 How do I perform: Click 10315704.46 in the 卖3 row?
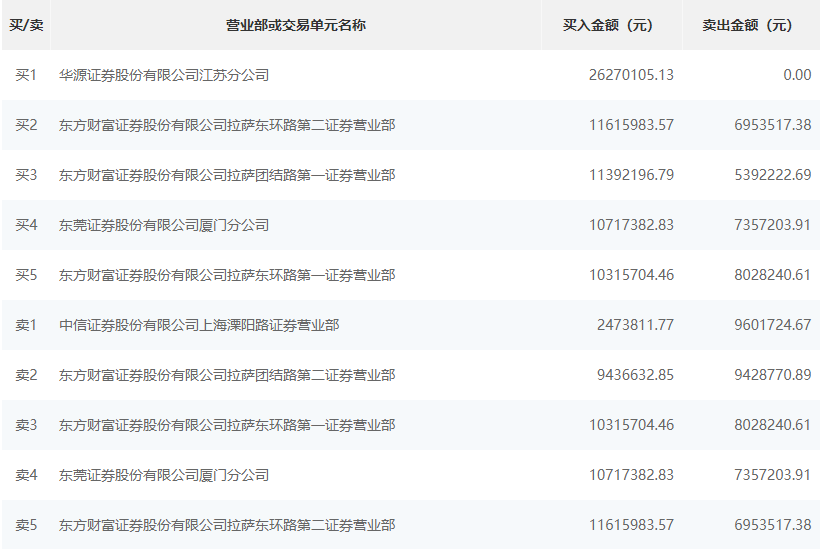[x=631, y=425]
